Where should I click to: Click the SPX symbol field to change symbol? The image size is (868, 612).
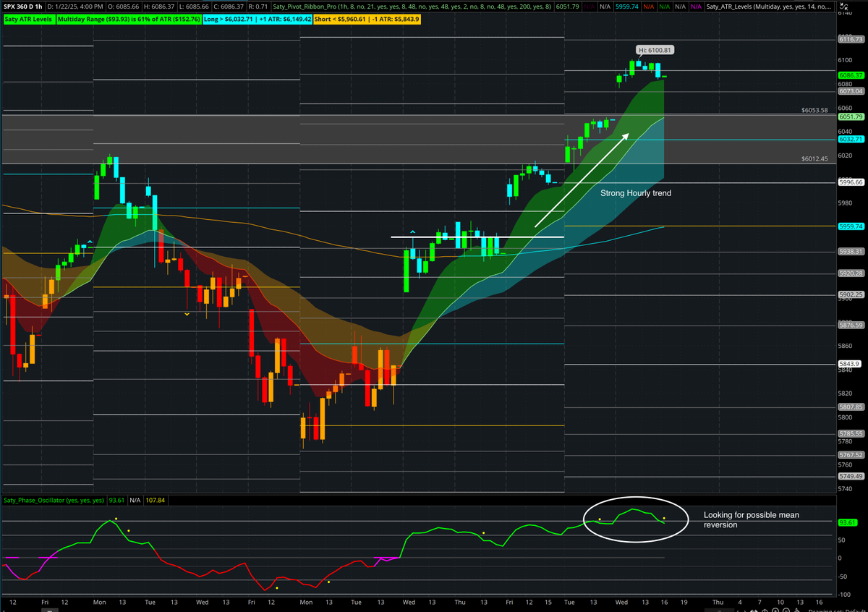pos(9,5)
